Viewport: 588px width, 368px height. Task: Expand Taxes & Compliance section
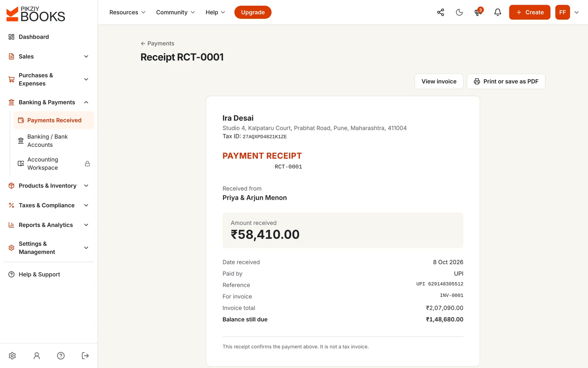click(49, 205)
